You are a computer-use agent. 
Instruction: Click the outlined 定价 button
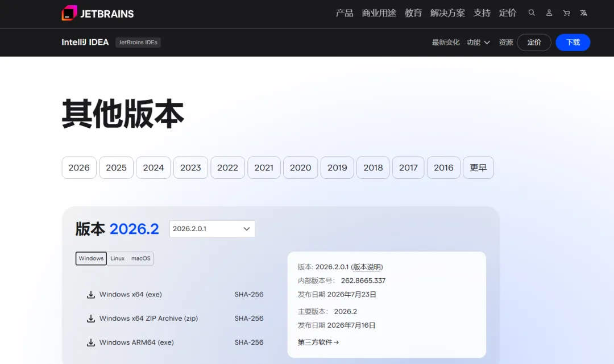coord(534,42)
